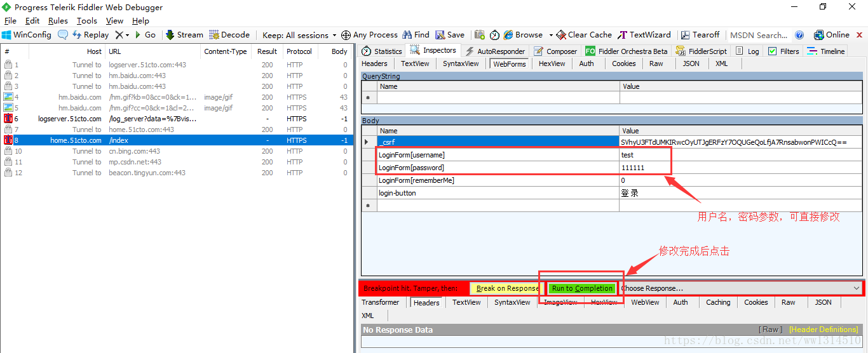This screenshot has width=868, height=353.
Task: Select request HexView inspector tab
Action: click(x=552, y=63)
